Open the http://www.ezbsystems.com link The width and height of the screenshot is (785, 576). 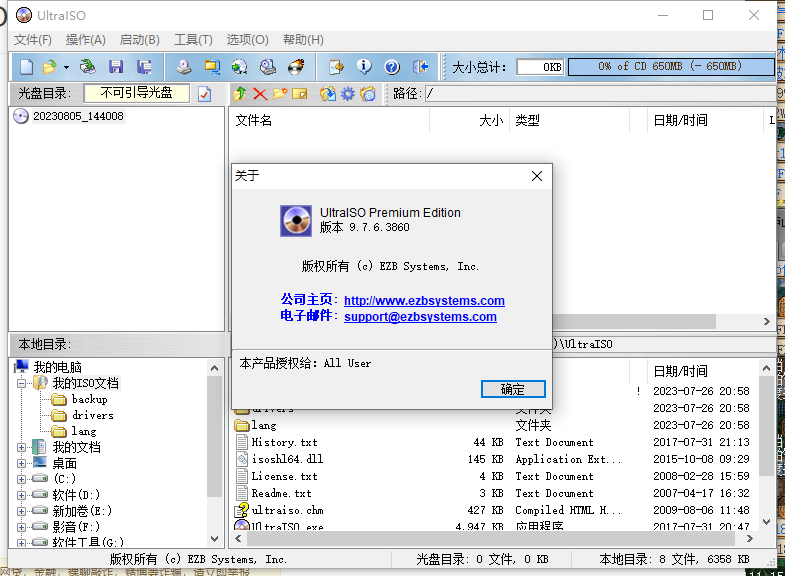tap(424, 300)
